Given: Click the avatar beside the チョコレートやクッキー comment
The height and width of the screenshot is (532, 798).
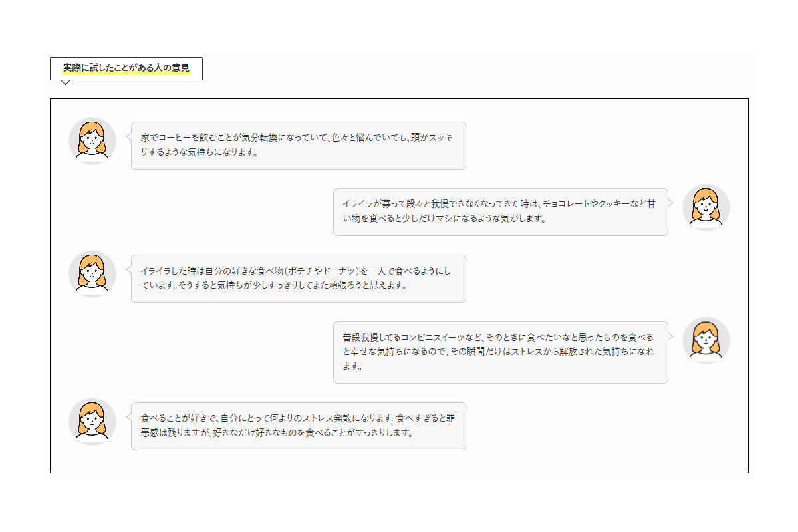Looking at the screenshot, I should pos(706,207).
